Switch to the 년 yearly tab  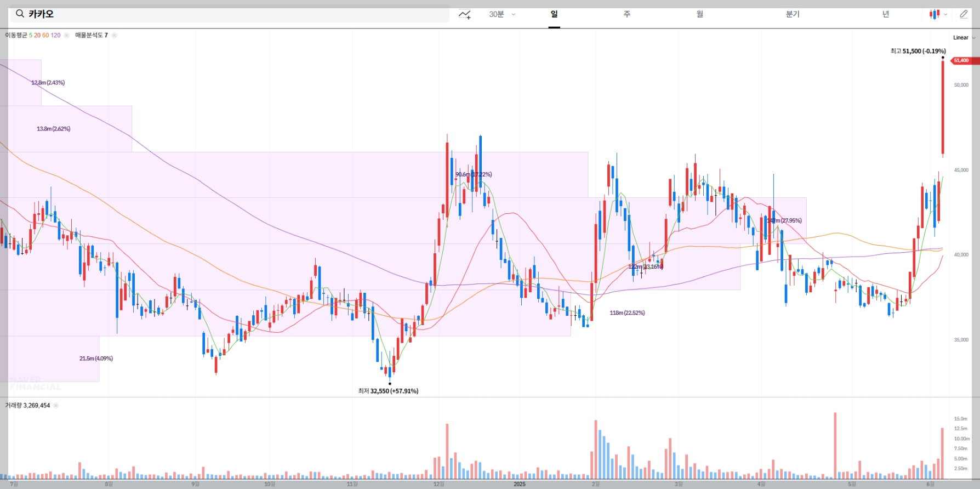(x=886, y=14)
